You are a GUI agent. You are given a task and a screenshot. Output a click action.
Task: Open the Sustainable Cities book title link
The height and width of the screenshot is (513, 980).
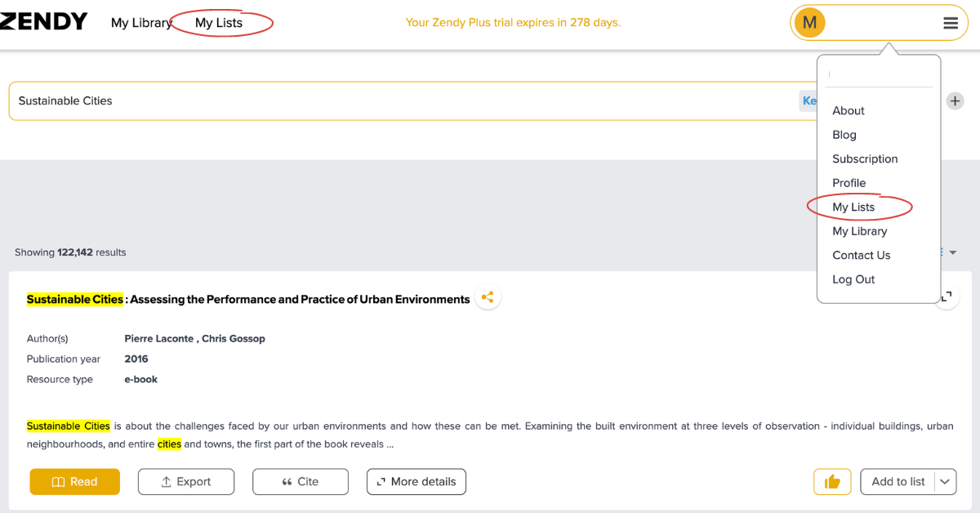point(248,299)
